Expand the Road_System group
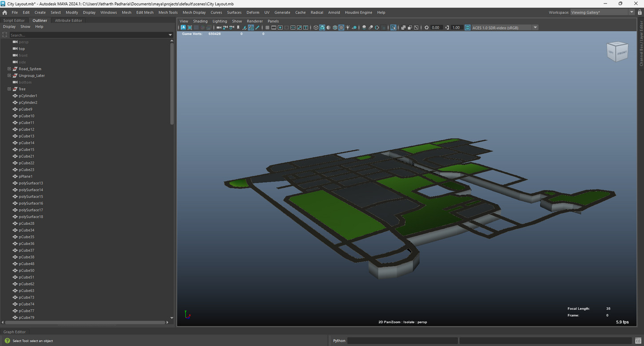The height and width of the screenshot is (346, 644). pos(9,69)
